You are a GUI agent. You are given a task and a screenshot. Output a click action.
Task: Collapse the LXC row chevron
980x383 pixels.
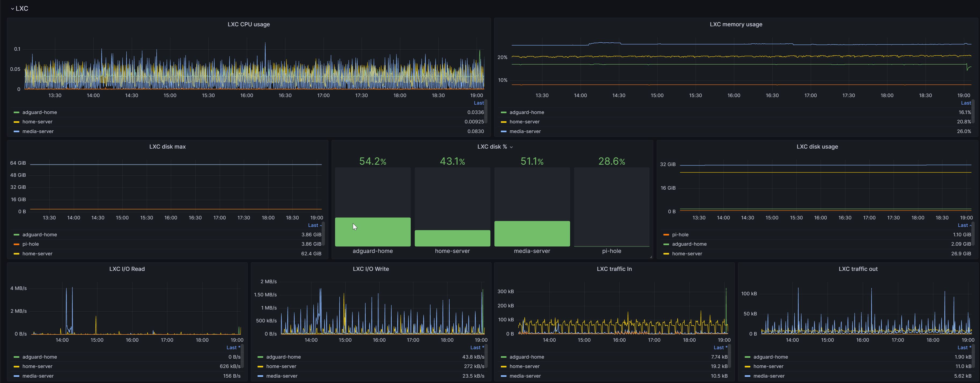click(12, 9)
